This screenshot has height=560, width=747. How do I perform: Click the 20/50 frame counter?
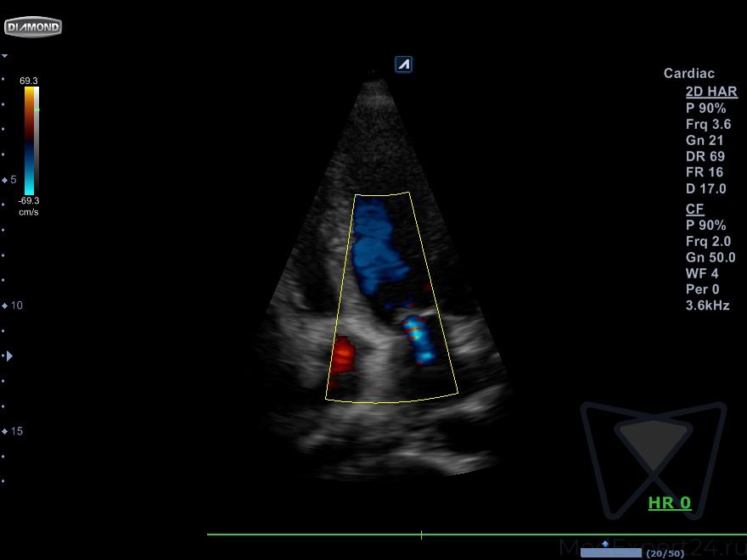click(x=665, y=553)
